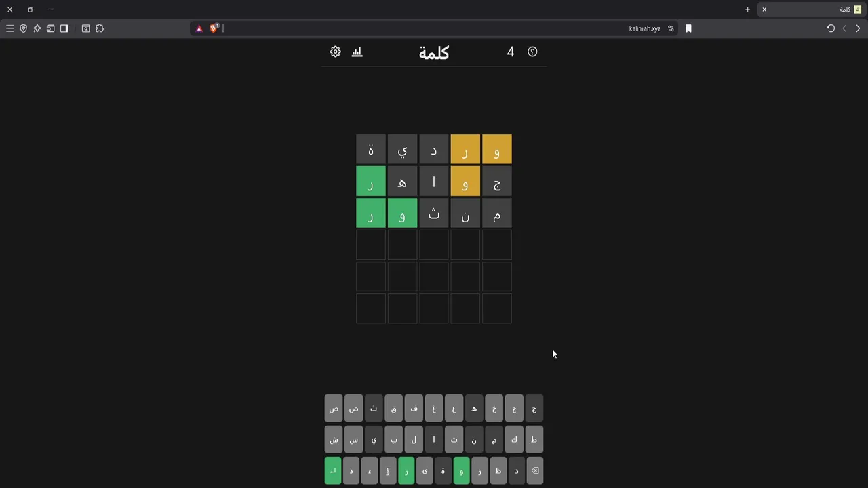Show the statistics bar chart
The height and width of the screenshot is (488, 868).
pyautogui.click(x=357, y=52)
